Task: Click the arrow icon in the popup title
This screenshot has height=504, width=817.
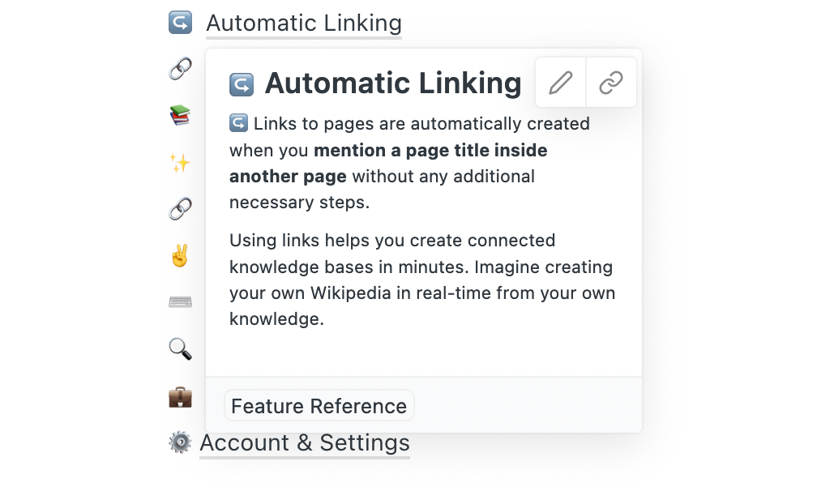Action: click(x=242, y=84)
